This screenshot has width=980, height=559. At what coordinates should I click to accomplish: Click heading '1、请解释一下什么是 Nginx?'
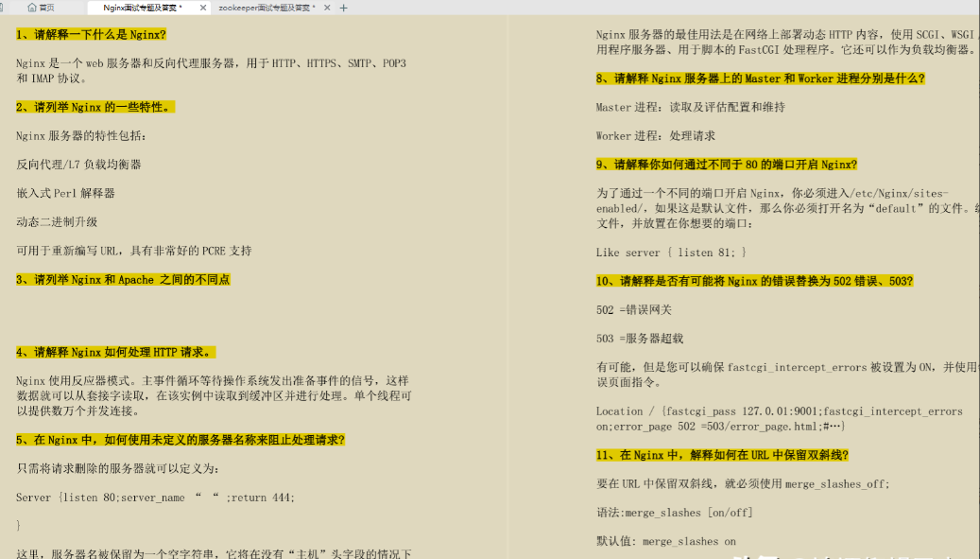coord(92,34)
